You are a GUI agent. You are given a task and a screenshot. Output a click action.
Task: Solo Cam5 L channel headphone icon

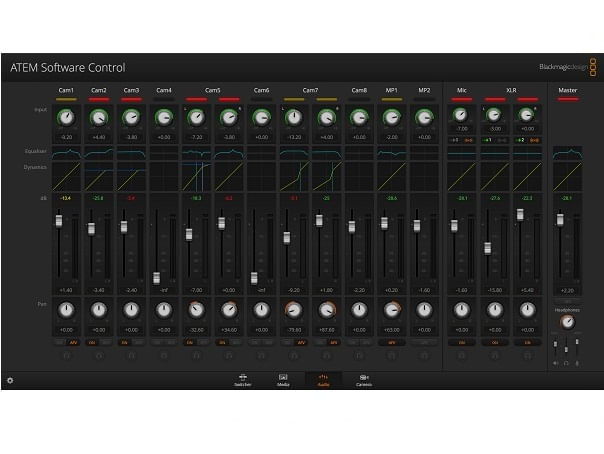coord(196,355)
